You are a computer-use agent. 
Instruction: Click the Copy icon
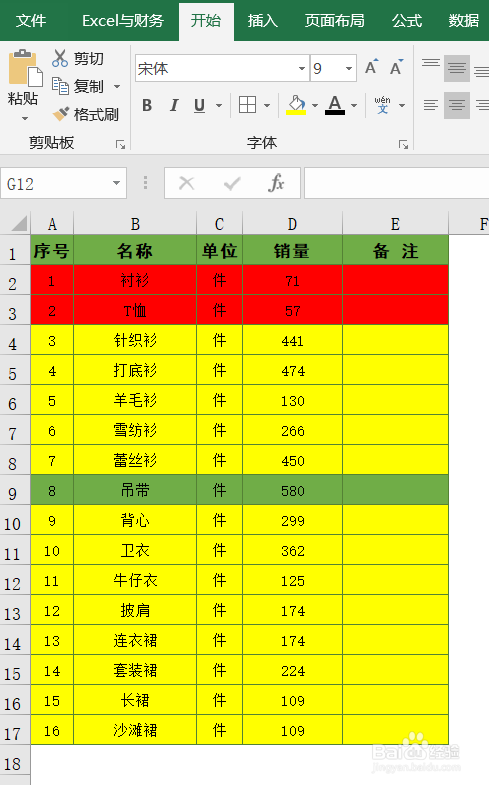[60, 86]
